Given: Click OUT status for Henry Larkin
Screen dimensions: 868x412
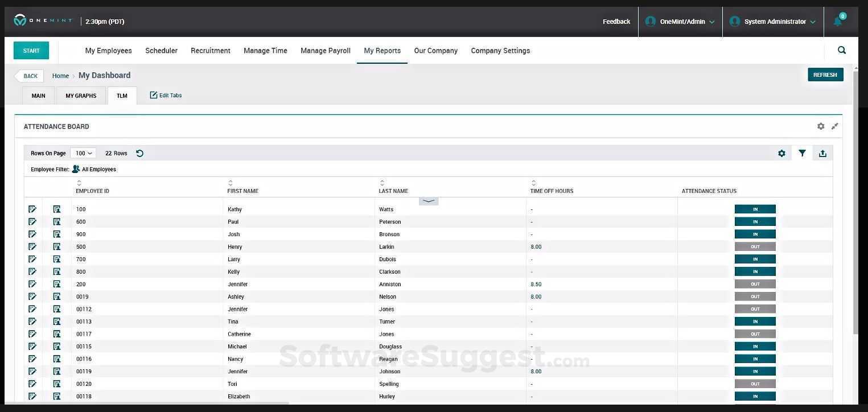Looking at the screenshot, I should (x=755, y=247).
